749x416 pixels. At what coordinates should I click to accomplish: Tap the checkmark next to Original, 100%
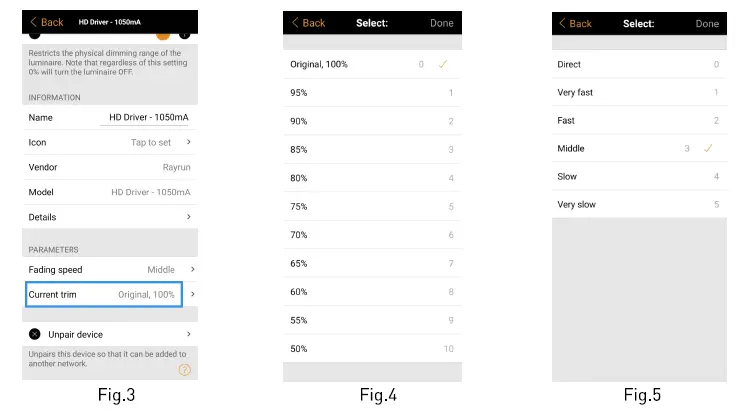point(443,64)
